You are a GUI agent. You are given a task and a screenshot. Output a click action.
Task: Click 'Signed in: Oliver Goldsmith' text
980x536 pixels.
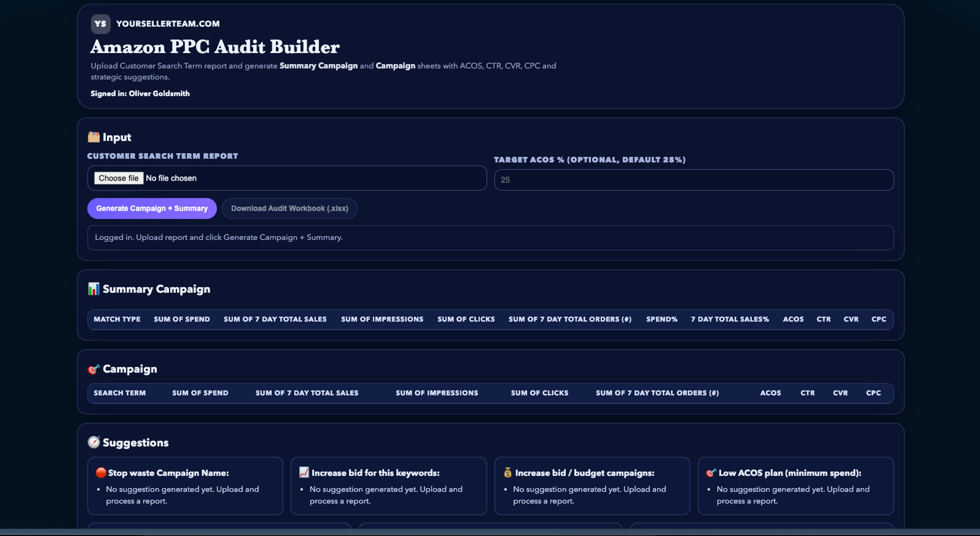[x=140, y=93]
